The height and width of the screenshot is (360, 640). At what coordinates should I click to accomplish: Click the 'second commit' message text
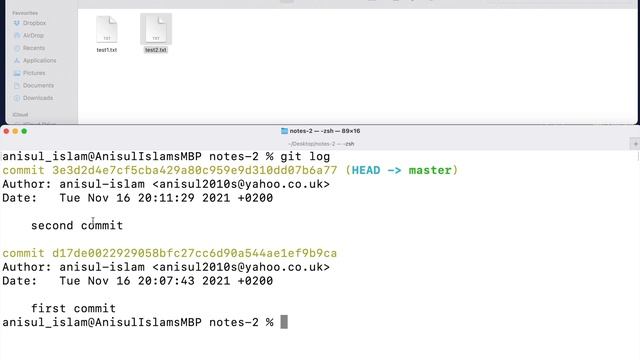[77, 225]
